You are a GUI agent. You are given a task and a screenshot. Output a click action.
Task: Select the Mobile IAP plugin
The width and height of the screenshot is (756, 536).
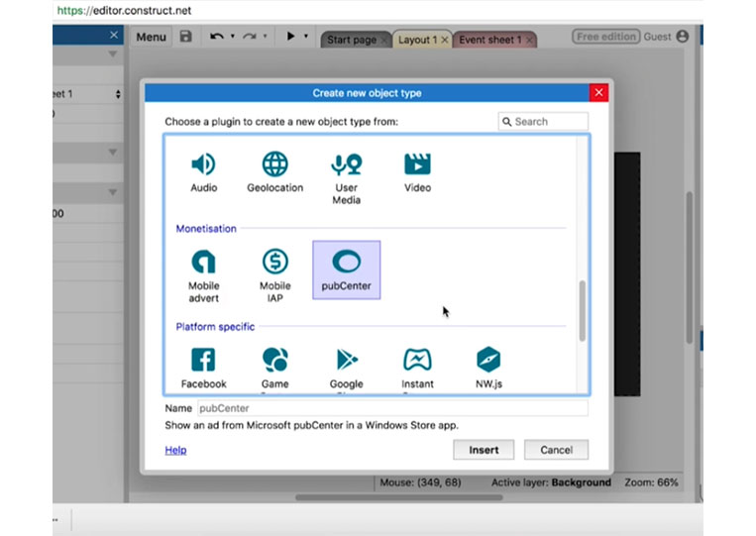[274, 275]
